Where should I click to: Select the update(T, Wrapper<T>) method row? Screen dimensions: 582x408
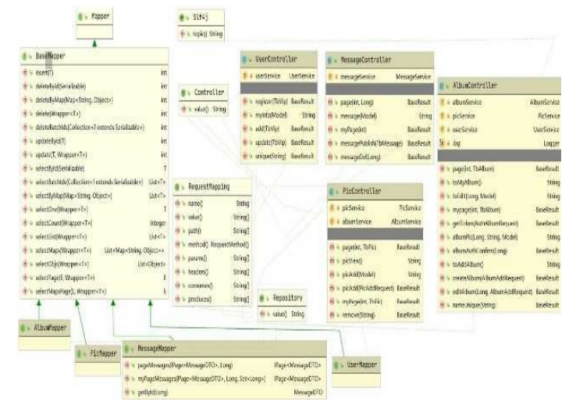[94, 155]
